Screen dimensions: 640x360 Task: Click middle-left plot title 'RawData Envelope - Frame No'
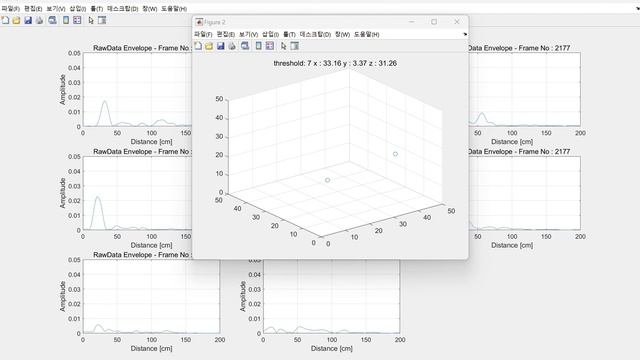141,151
